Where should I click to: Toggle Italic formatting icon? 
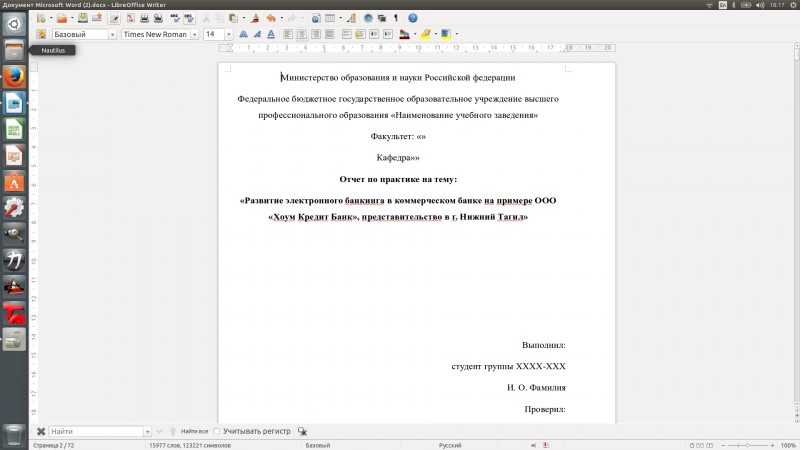point(257,34)
